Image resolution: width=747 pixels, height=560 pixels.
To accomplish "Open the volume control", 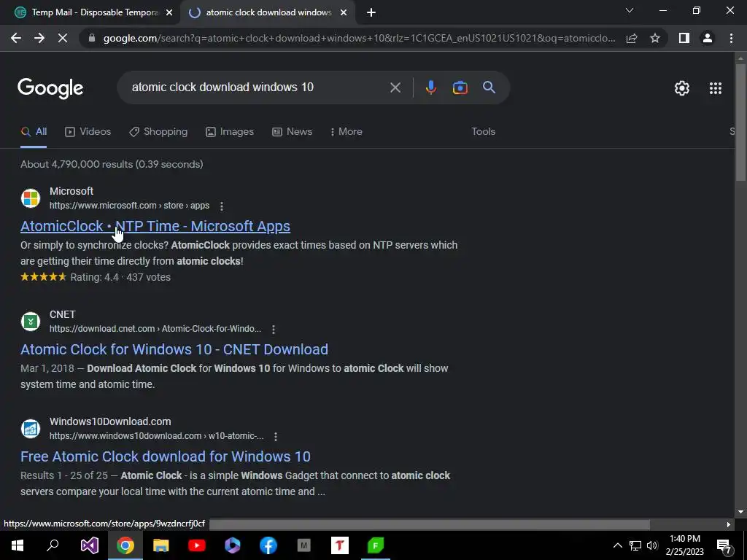I will (x=653, y=545).
